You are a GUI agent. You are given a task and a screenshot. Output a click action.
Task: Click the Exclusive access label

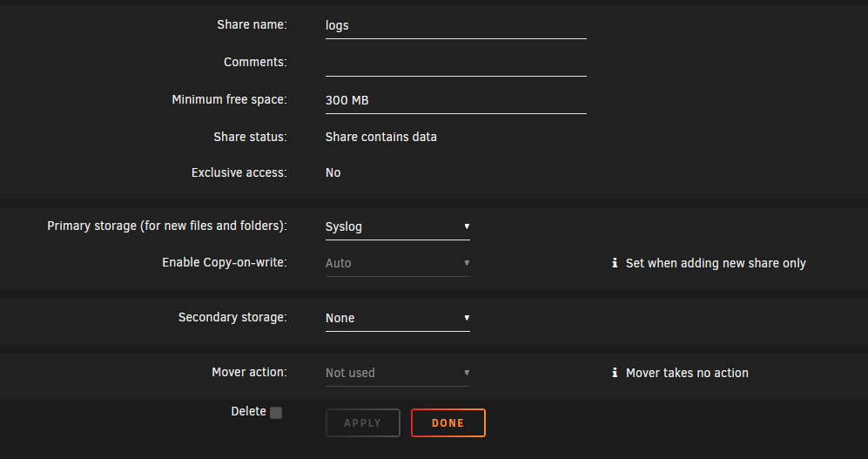click(239, 172)
